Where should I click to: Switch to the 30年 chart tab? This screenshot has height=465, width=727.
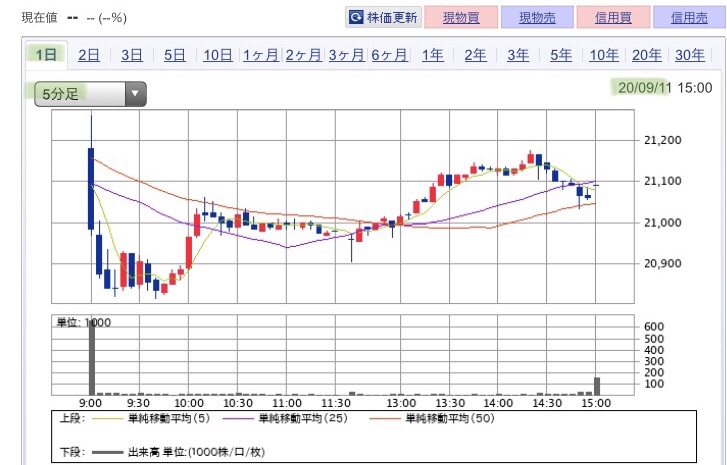tap(690, 55)
